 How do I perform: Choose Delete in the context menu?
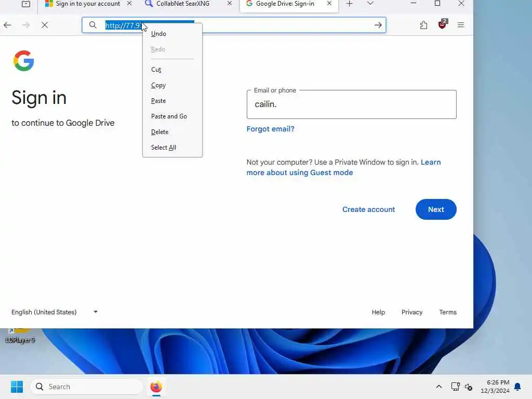pyautogui.click(x=172, y=132)
